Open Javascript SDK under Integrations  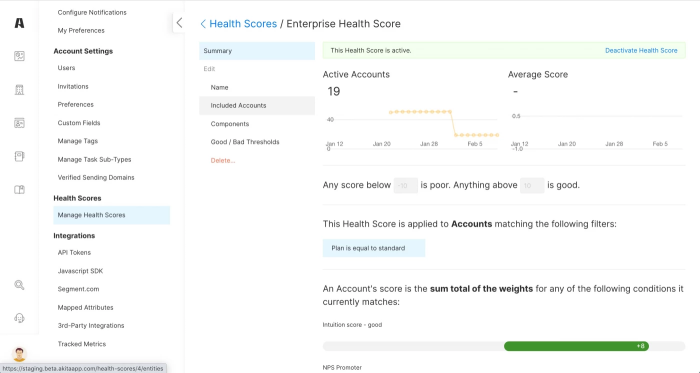(x=80, y=271)
